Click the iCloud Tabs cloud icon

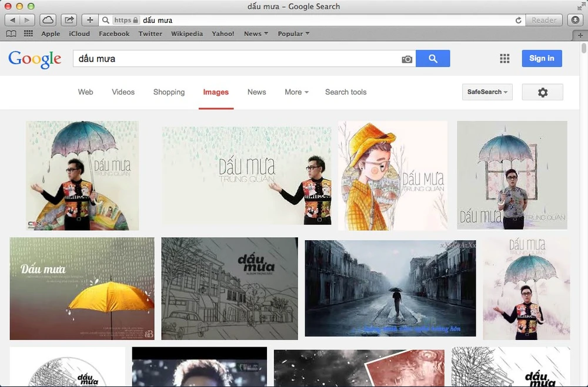pos(48,20)
